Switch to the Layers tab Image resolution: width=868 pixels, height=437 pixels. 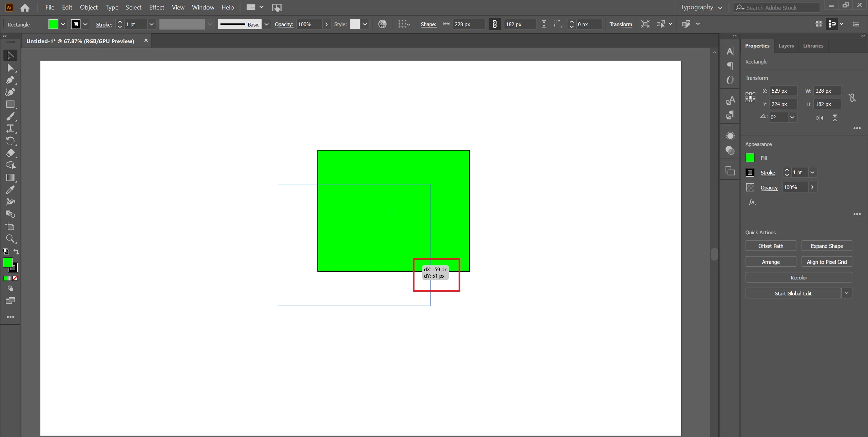(786, 46)
